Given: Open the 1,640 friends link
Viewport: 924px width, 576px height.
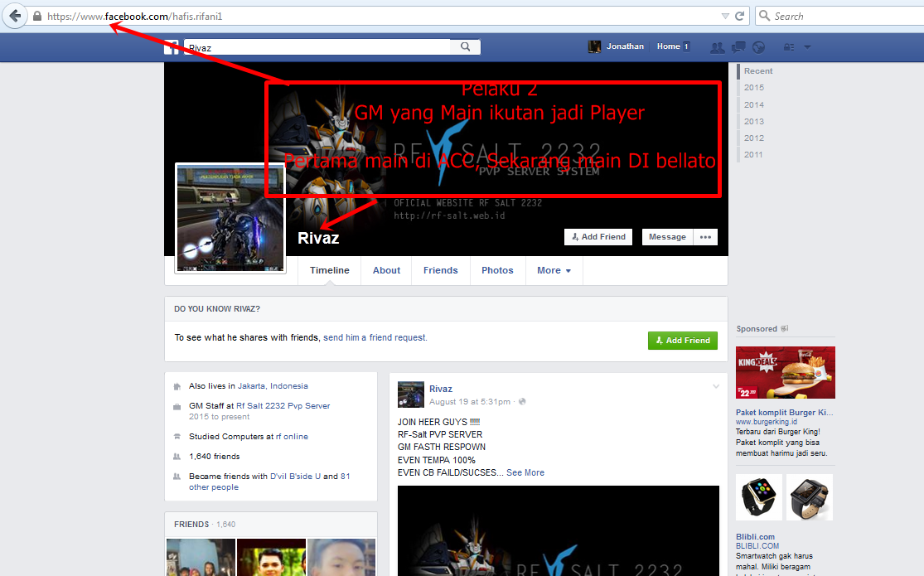Looking at the screenshot, I should point(214,456).
